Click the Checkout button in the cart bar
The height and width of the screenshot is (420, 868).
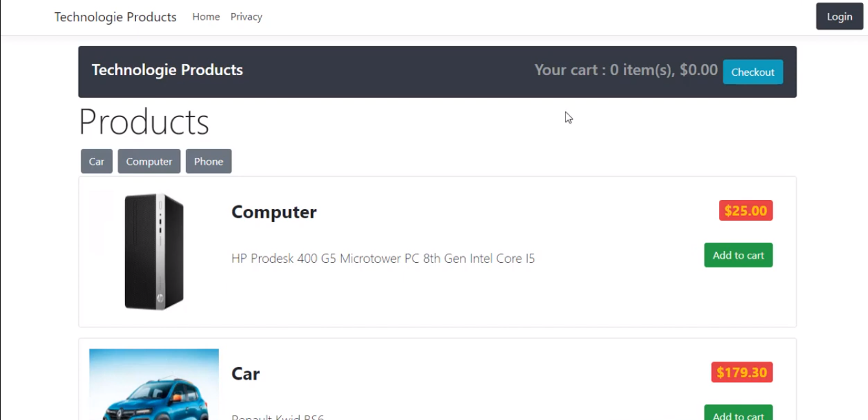[753, 72]
